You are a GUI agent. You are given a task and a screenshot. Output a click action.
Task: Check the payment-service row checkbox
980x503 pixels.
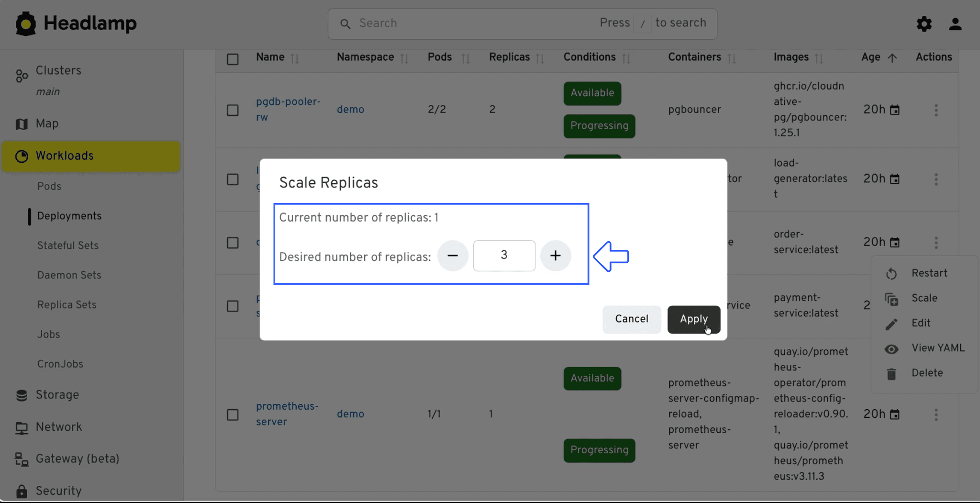click(233, 306)
